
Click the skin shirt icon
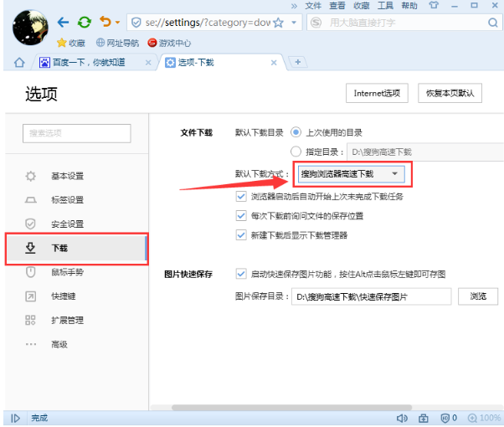434,5
